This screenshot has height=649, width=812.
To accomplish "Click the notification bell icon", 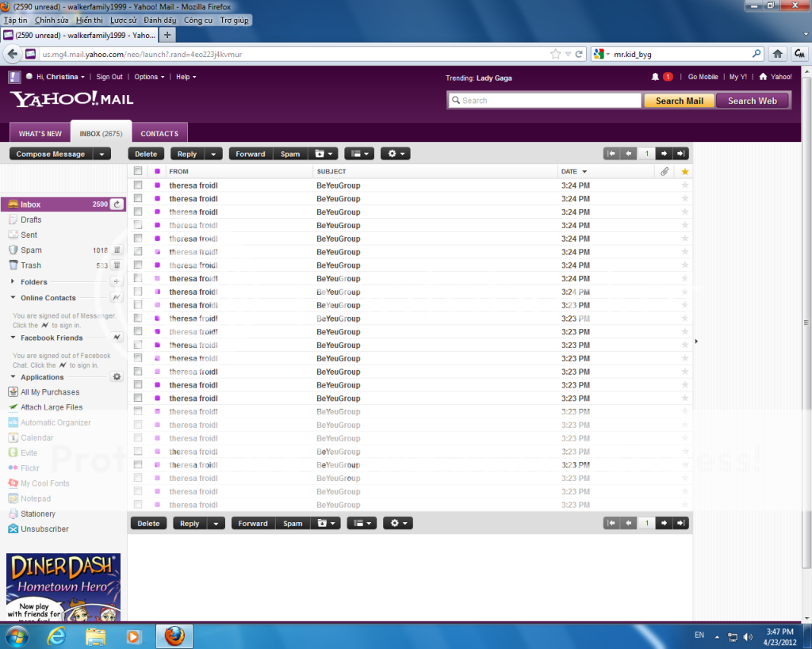I will 655,77.
